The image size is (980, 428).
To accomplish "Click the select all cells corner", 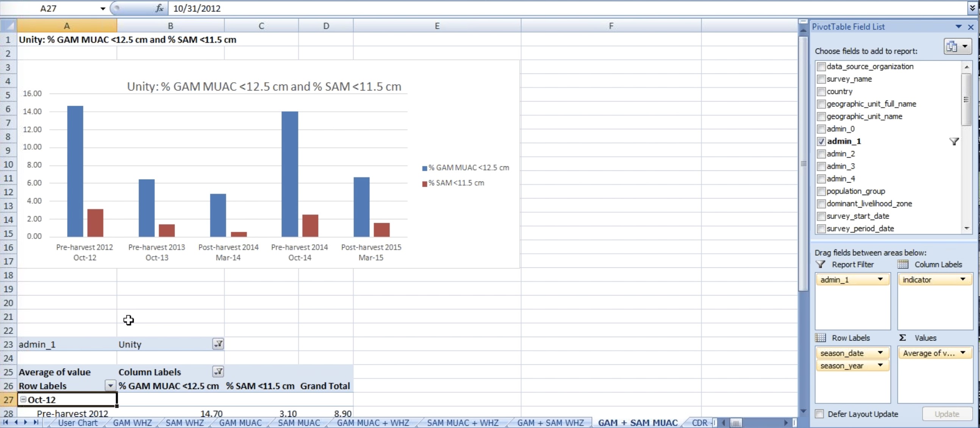I will tap(8, 25).
